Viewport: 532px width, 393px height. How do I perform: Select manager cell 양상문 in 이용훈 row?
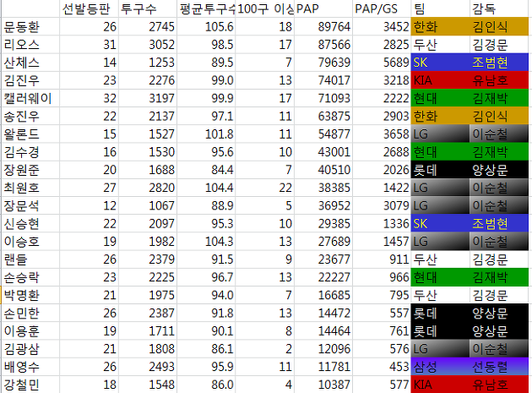point(501,330)
